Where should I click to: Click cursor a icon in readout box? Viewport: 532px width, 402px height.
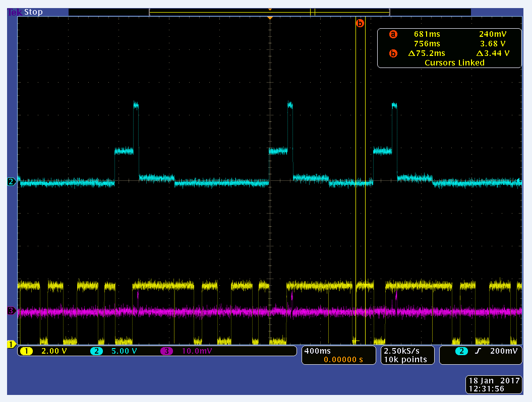click(x=393, y=34)
